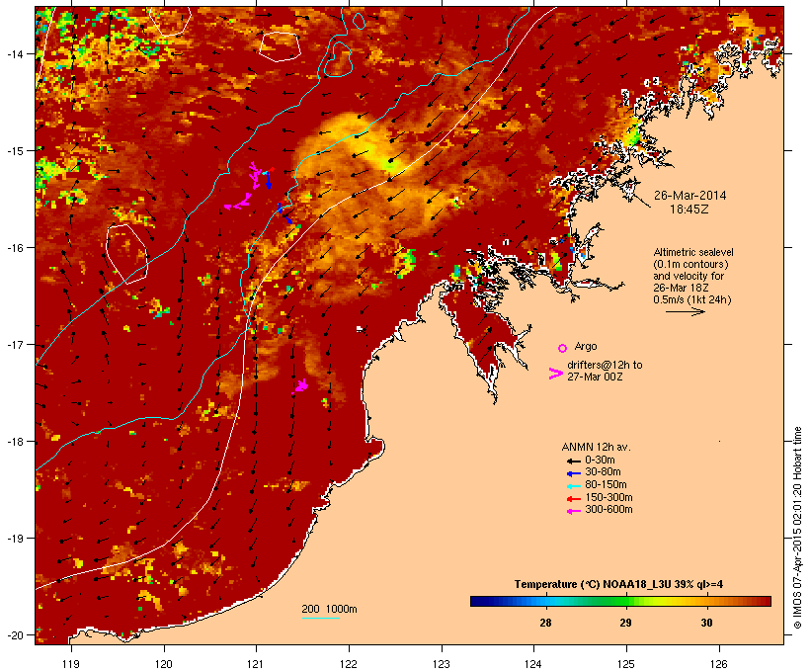Click the longitude label 121
This screenshot has width=810, height=672.
tap(256, 664)
